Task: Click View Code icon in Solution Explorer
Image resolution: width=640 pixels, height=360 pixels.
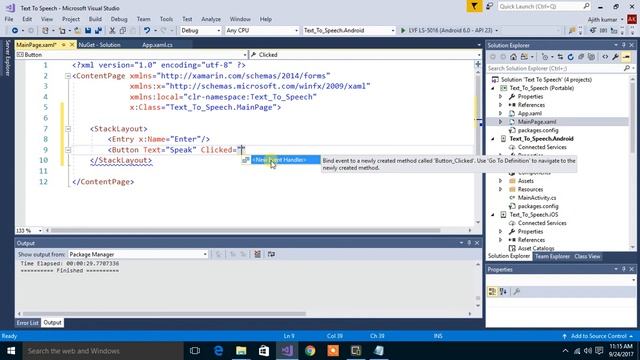Action: (x=605, y=57)
